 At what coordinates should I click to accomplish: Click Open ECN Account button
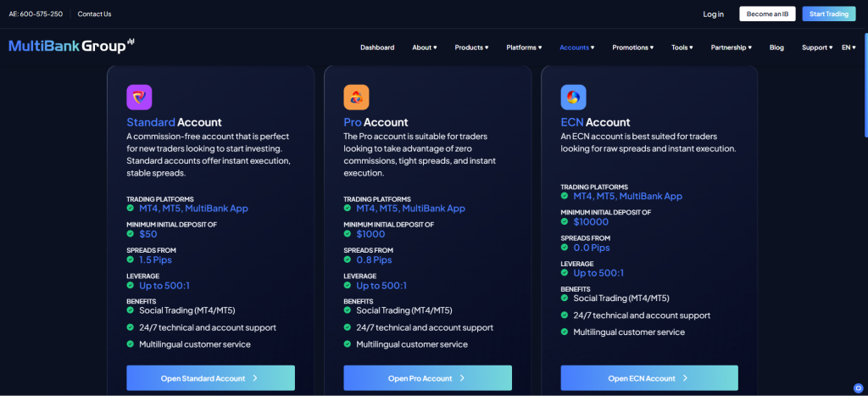point(649,378)
